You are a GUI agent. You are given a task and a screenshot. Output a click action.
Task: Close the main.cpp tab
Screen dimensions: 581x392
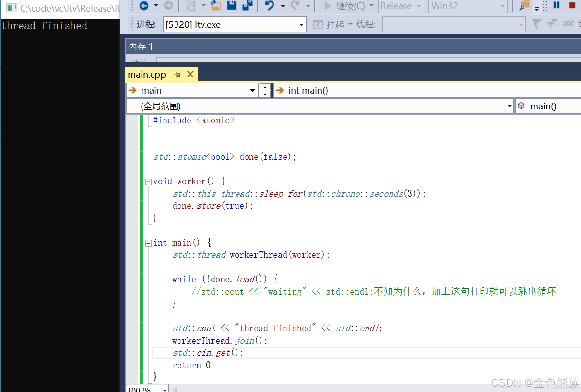click(190, 74)
